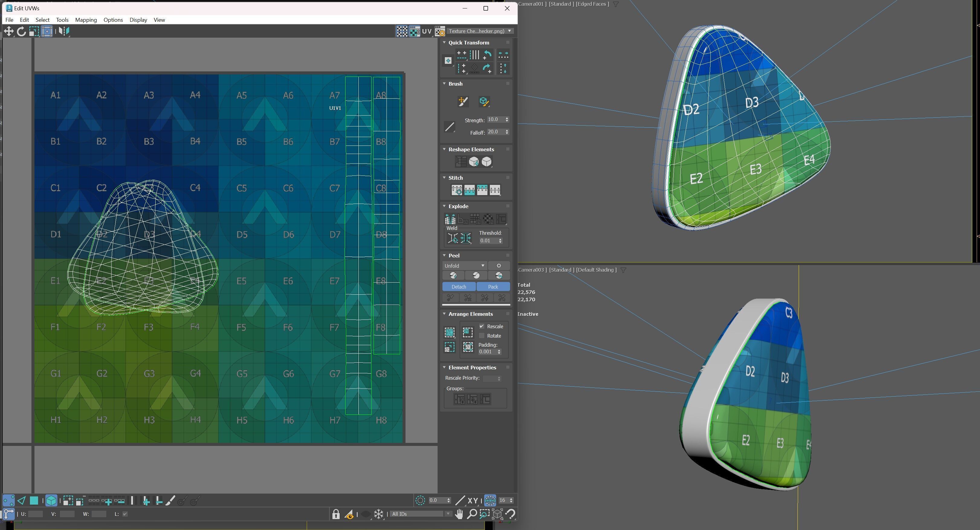Viewport: 980px width, 530px height.
Task: Enable polygon sub-object selection mode
Action: (x=34, y=501)
